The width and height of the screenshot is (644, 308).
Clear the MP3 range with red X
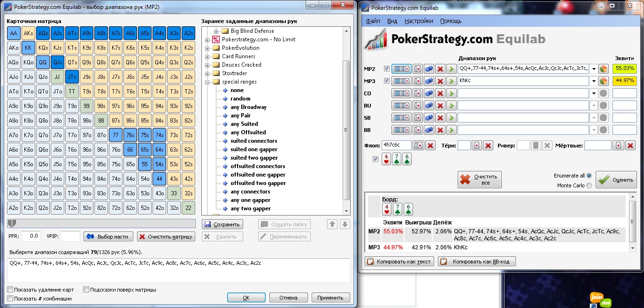(440, 81)
